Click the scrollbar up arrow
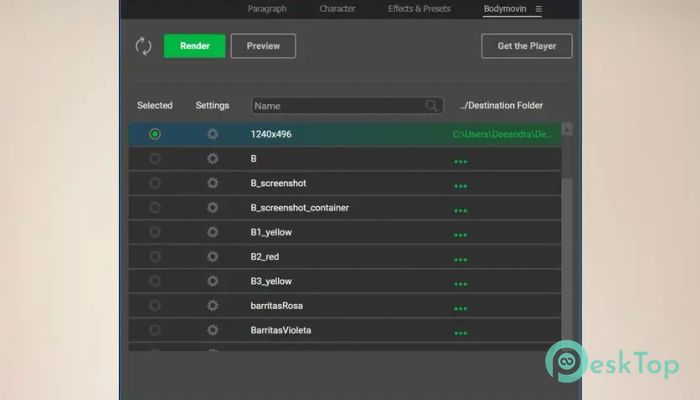Screen dimensions: 700x400 pos(567,129)
